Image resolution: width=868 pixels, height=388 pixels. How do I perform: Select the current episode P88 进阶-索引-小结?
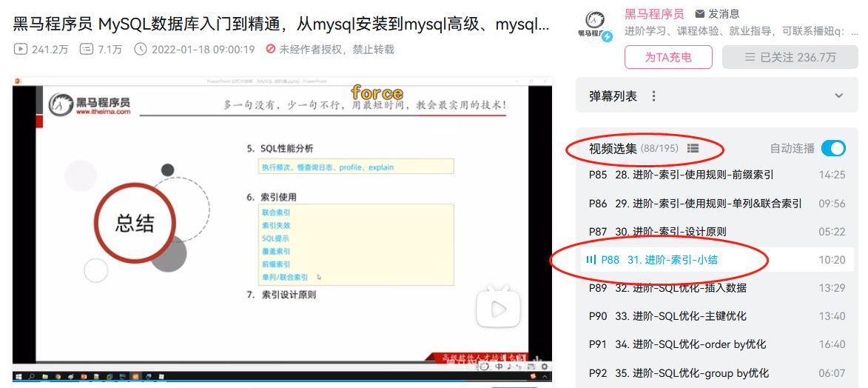tap(717, 259)
